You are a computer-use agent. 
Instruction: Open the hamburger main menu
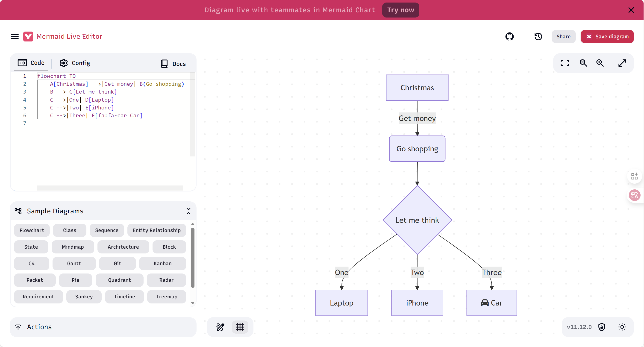15,36
